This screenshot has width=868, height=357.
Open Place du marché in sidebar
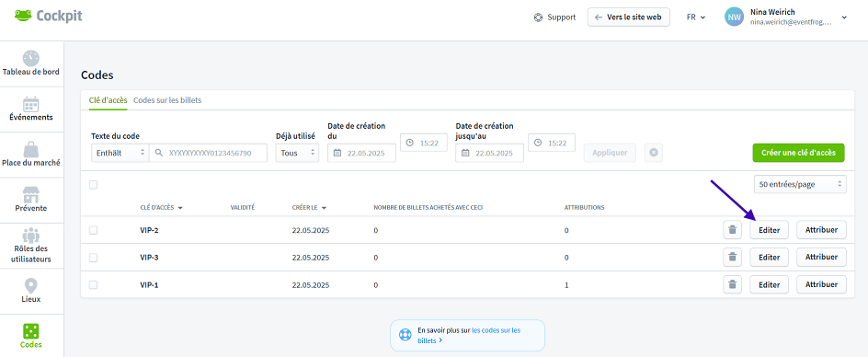[31, 155]
